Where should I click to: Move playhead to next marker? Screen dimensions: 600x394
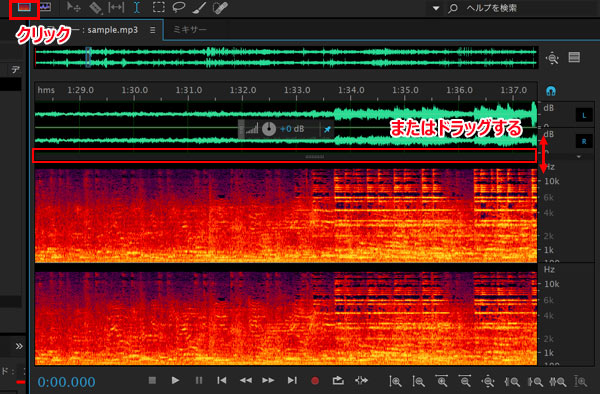click(x=292, y=380)
